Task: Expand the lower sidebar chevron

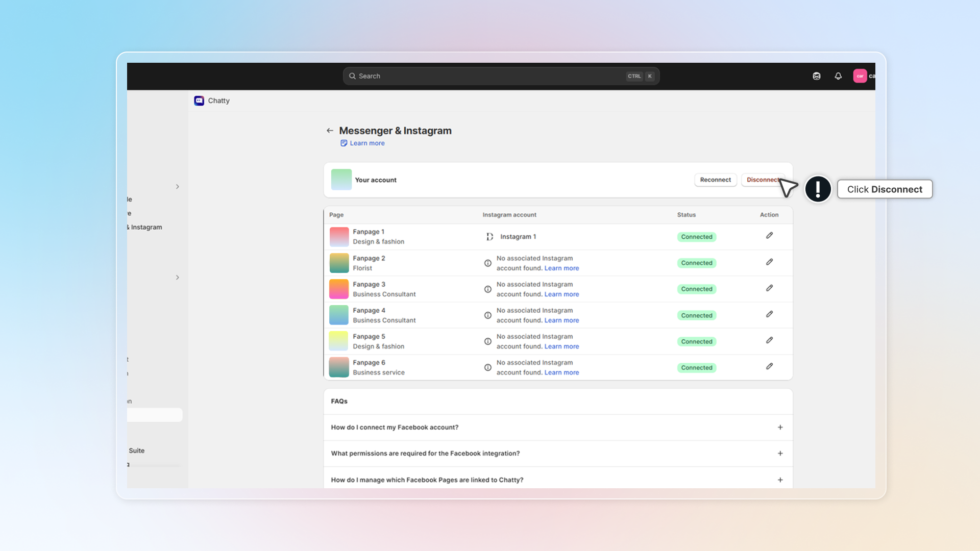Action: click(x=178, y=278)
